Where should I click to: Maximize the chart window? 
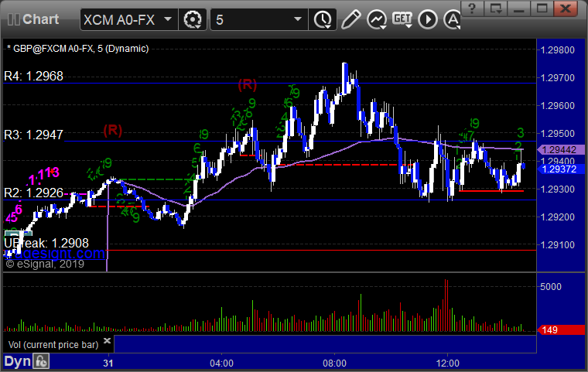pos(542,8)
